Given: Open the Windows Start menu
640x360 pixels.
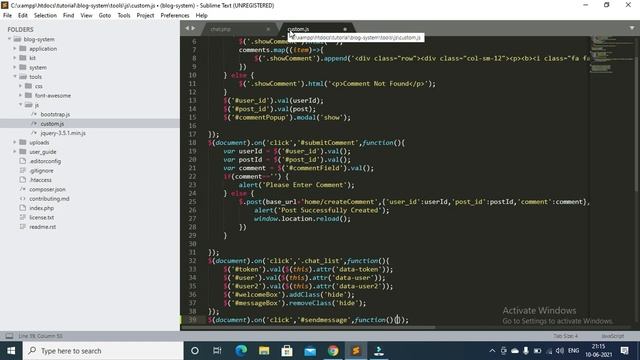Looking at the screenshot, I should 11,351.
